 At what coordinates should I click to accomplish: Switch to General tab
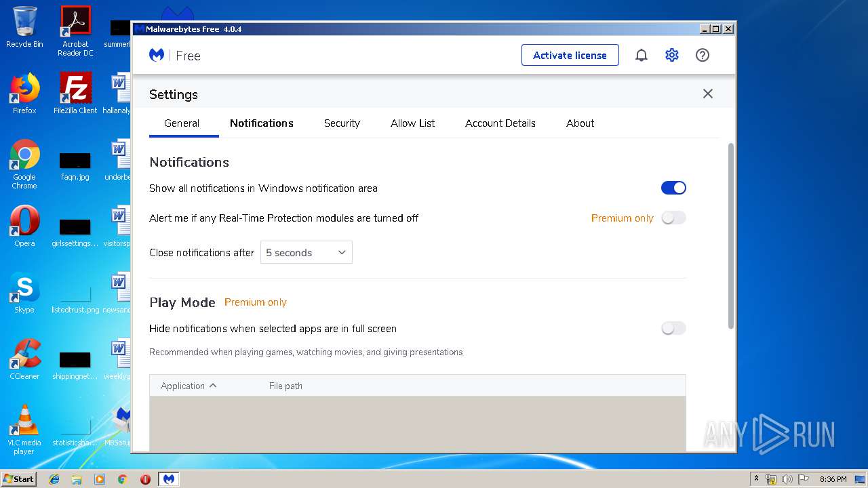[182, 123]
